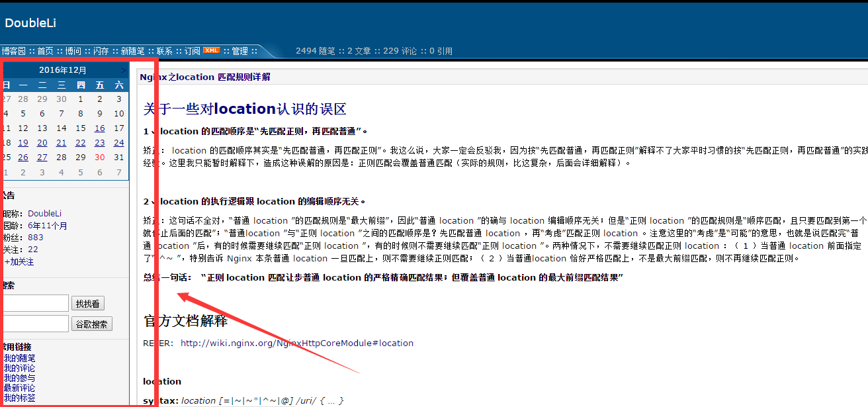Click 订阅 in the navigation bar

coord(192,51)
